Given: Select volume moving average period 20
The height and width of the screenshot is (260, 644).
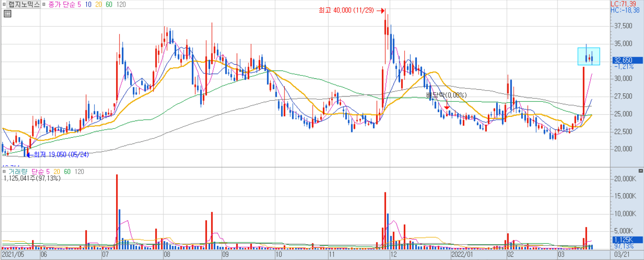Looking at the screenshot, I should pos(57,172).
